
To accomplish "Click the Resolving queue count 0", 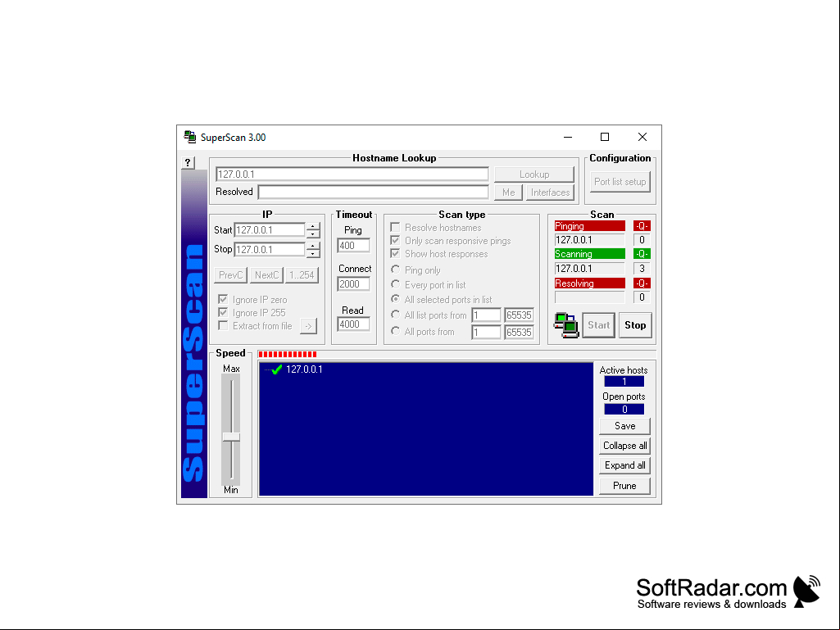I will coord(642,298).
